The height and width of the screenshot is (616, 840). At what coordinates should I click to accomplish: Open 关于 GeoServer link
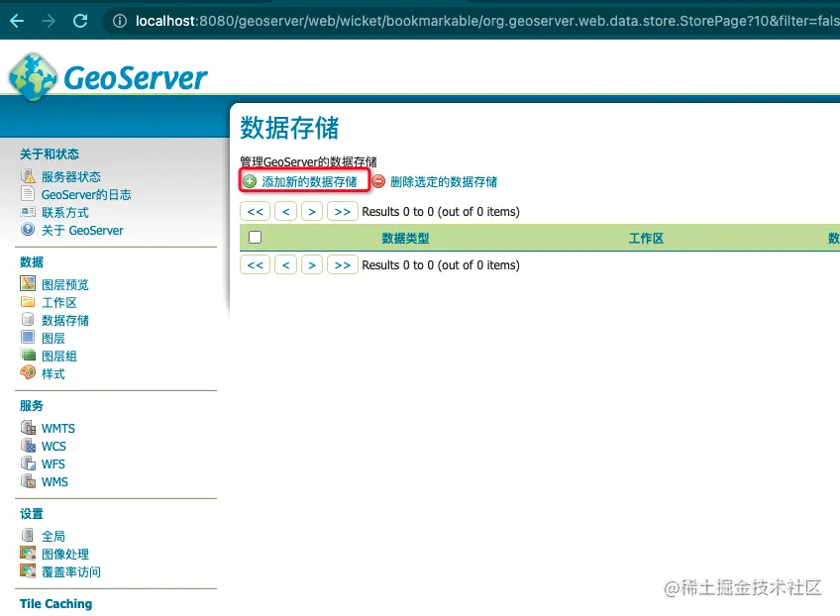pyautogui.click(x=82, y=231)
